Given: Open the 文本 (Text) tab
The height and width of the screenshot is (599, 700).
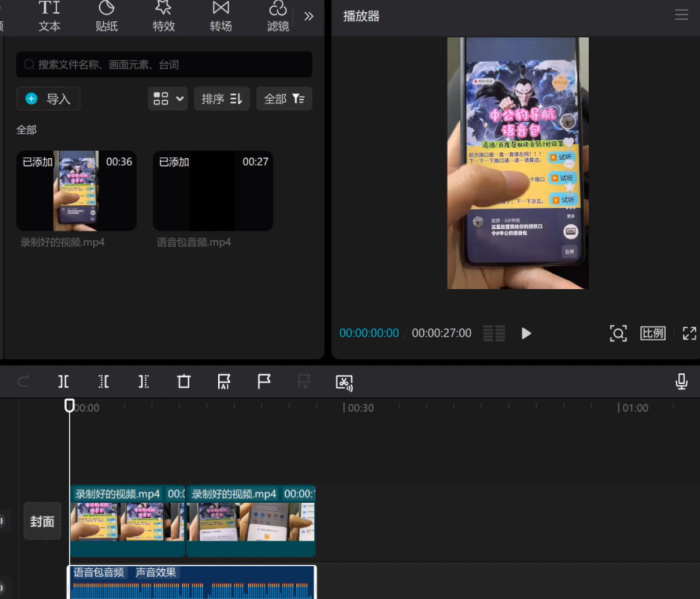Looking at the screenshot, I should (x=49, y=16).
